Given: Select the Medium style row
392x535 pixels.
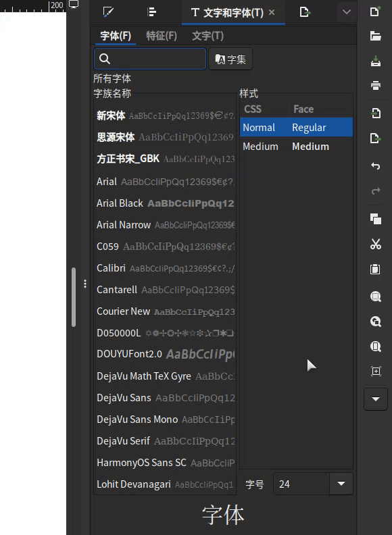Looking at the screenshot, I should 297,147.
